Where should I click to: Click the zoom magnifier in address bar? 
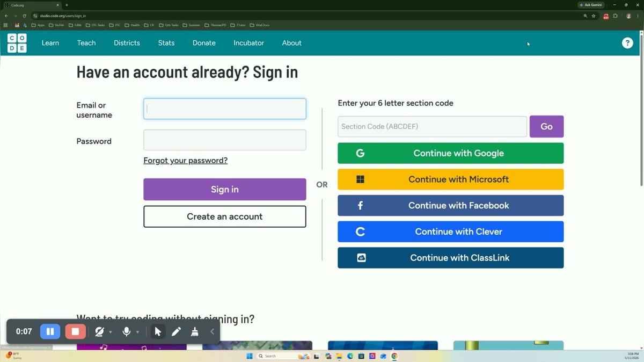585,16
